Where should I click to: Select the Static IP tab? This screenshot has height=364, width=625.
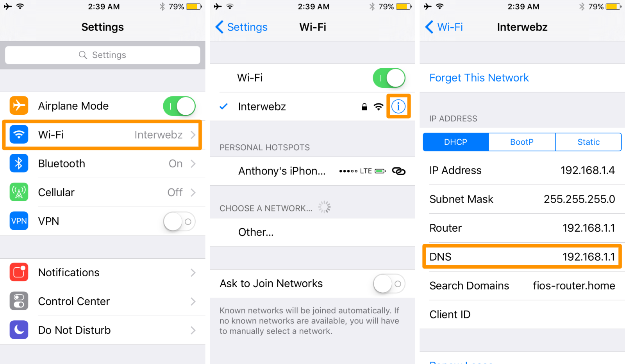588,142
